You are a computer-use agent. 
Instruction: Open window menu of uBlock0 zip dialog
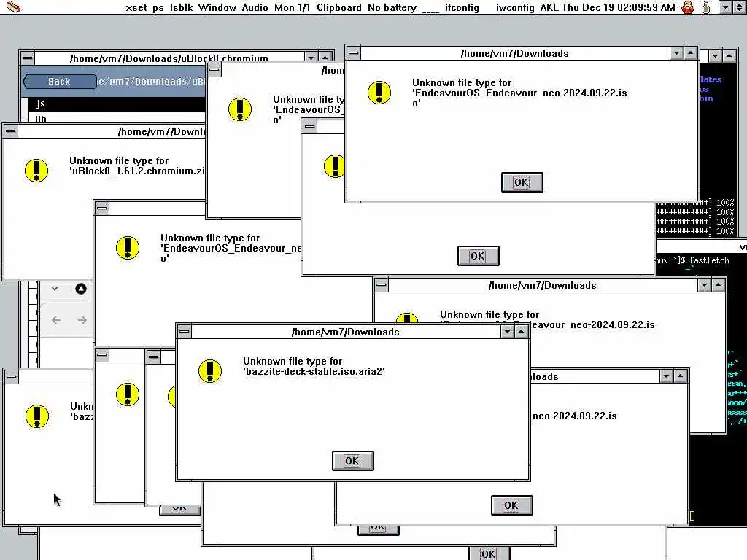point(10,131)
